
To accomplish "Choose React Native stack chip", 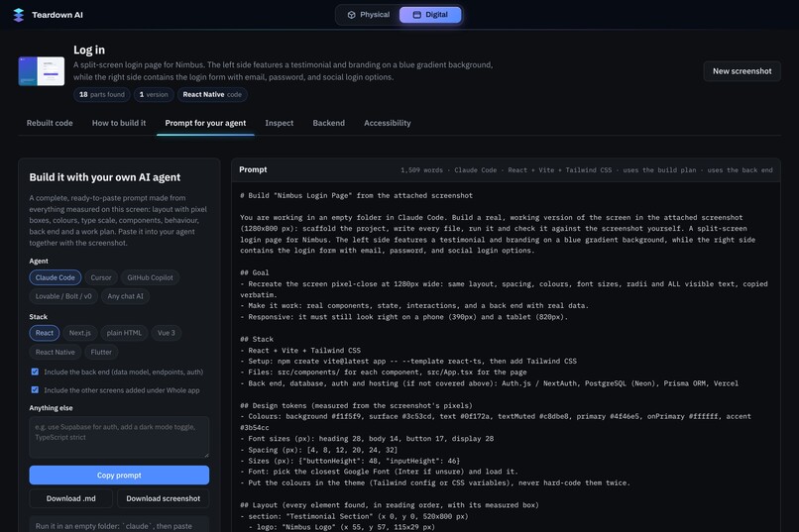I will (x=56, y=353).
